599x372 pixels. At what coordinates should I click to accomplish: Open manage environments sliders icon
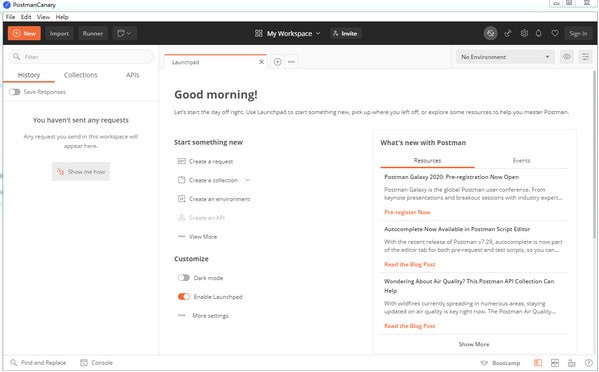[585, 57]
